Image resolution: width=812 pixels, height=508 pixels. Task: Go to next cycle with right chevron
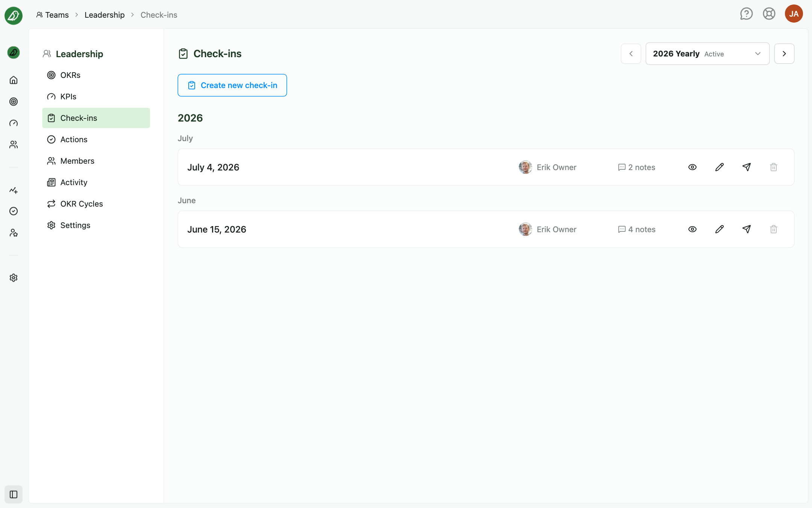click(x=784, y=54)
